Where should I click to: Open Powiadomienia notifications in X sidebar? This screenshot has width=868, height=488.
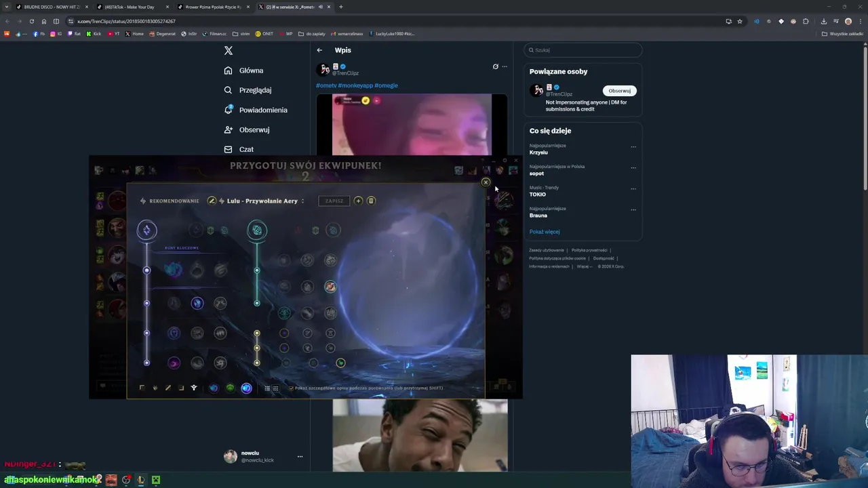coord(256,110)
